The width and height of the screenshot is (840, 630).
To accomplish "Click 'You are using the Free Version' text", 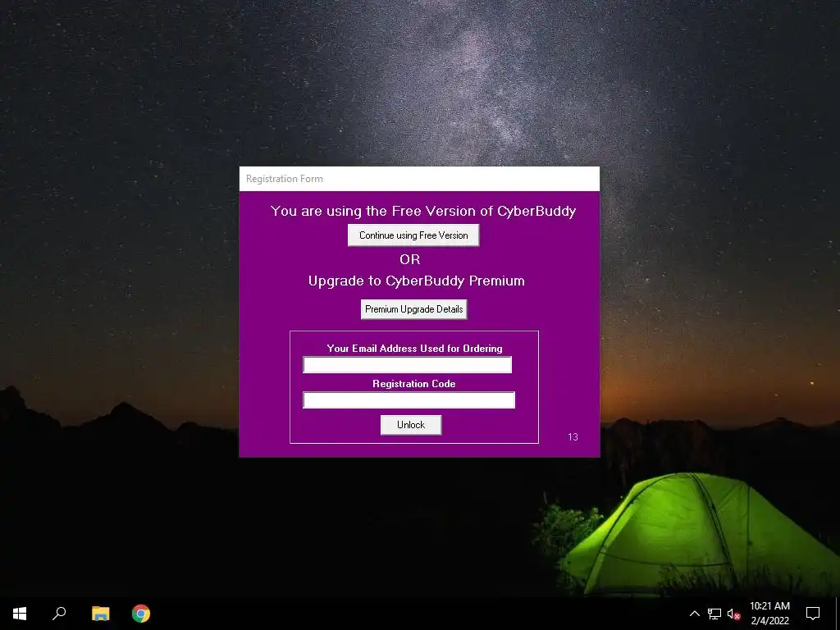I will click(x=422, y=211).
